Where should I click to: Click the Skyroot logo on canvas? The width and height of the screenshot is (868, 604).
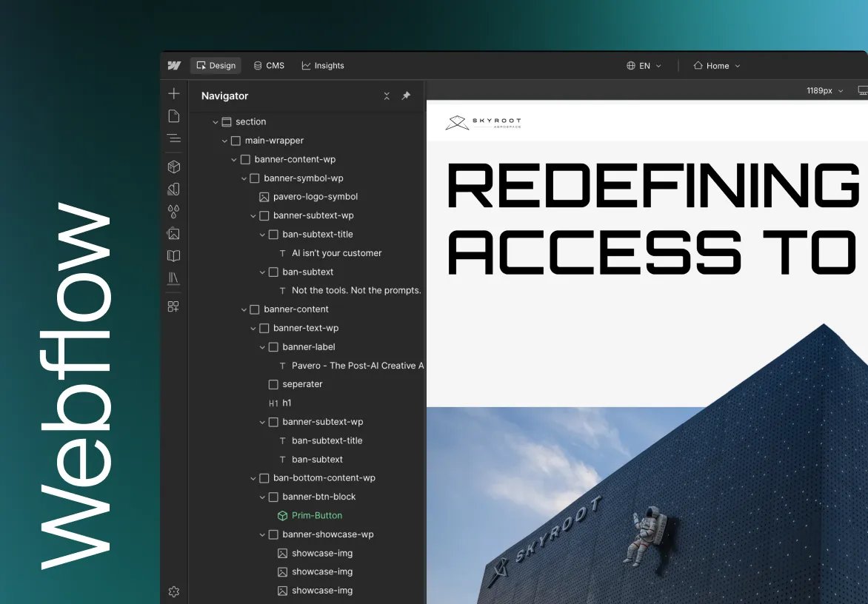point(484,123)
